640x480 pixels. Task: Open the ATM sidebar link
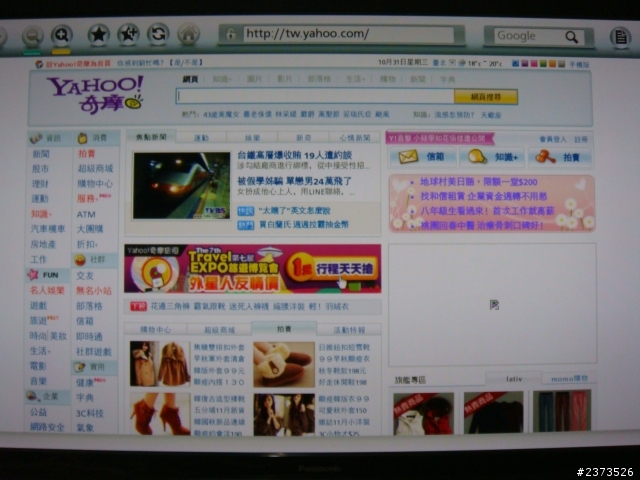[86, 214]
